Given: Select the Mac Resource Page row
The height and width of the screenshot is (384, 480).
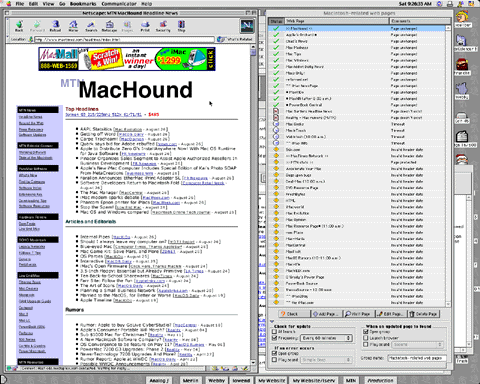Looking at the screenshot, I should pyautogui.click(x=357, y=226).
